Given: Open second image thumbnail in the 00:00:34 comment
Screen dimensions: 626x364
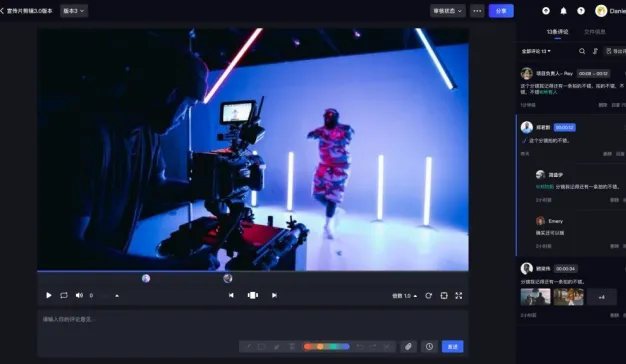Looking at the screenshot, I should point(569,297).
